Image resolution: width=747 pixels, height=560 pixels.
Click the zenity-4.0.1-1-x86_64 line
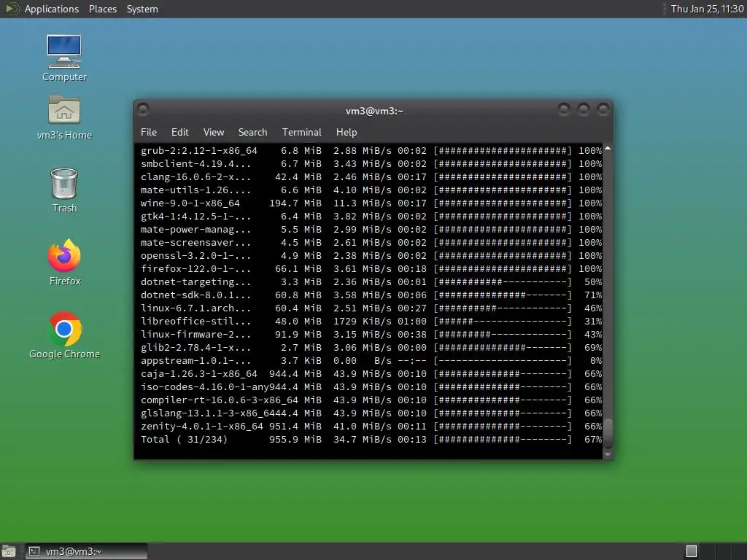click(371, 426)
